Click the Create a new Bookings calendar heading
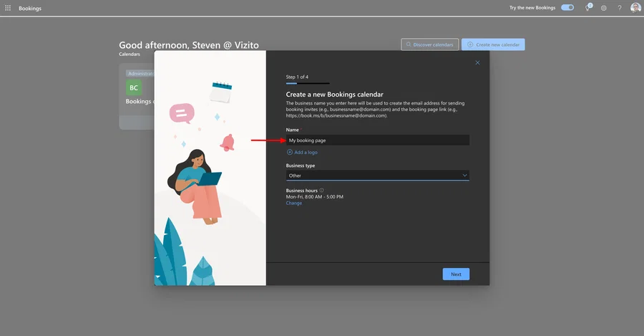Image resolution: width=644 pixels, height=336 pixels. (335, 94)
